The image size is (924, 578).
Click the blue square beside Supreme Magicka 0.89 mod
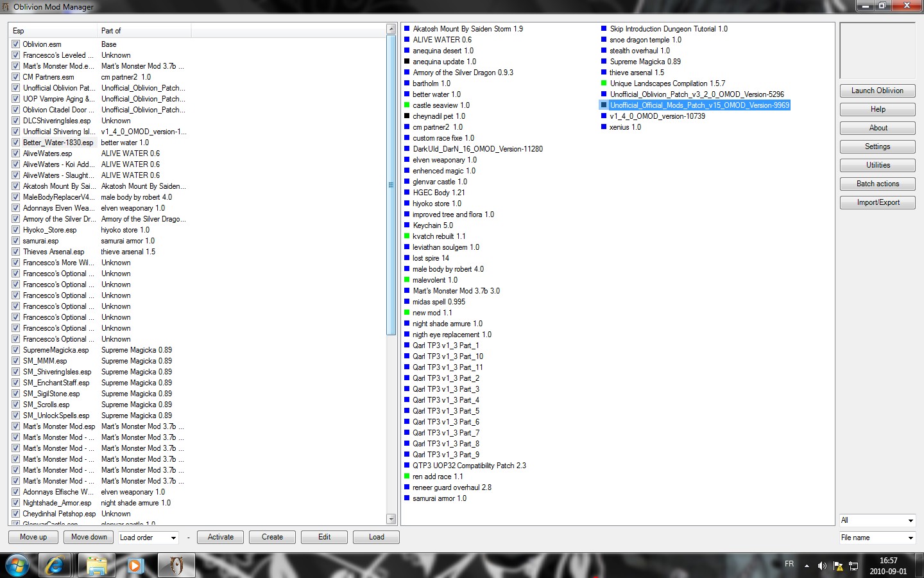click(604, 62)
